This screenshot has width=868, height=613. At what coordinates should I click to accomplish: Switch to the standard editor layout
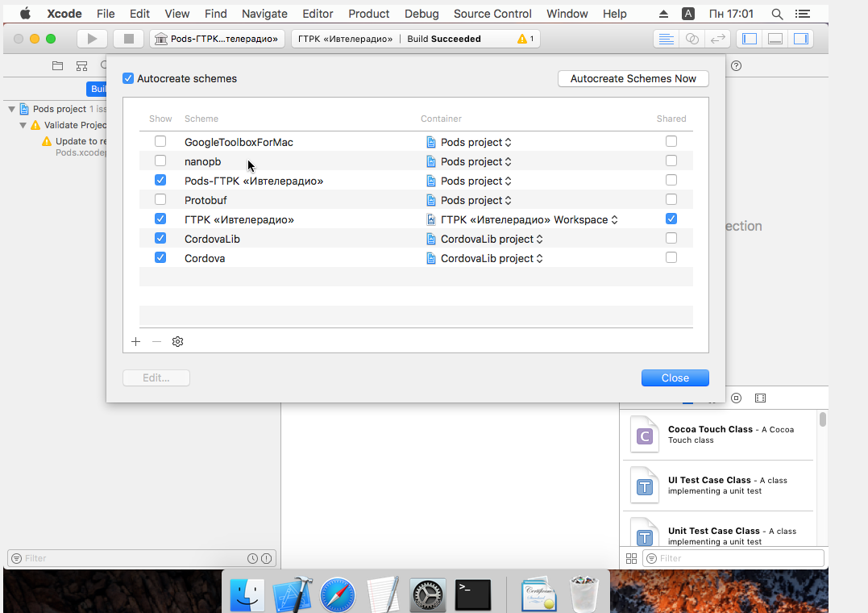tap(666, 38)
